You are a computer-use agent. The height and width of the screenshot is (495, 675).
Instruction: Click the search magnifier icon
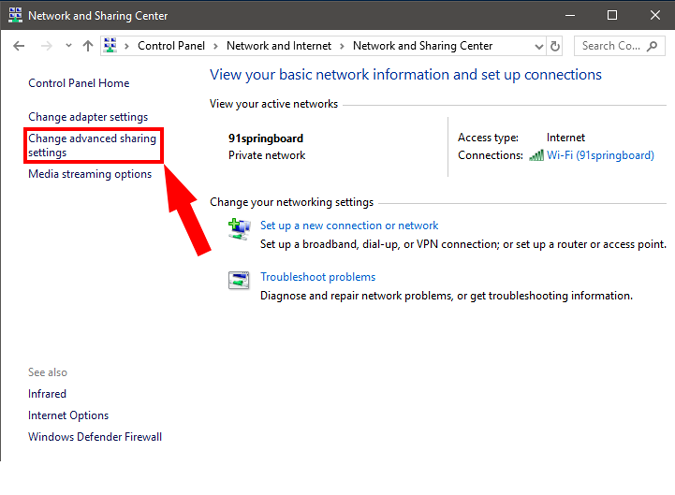click(x=654, y=46)
